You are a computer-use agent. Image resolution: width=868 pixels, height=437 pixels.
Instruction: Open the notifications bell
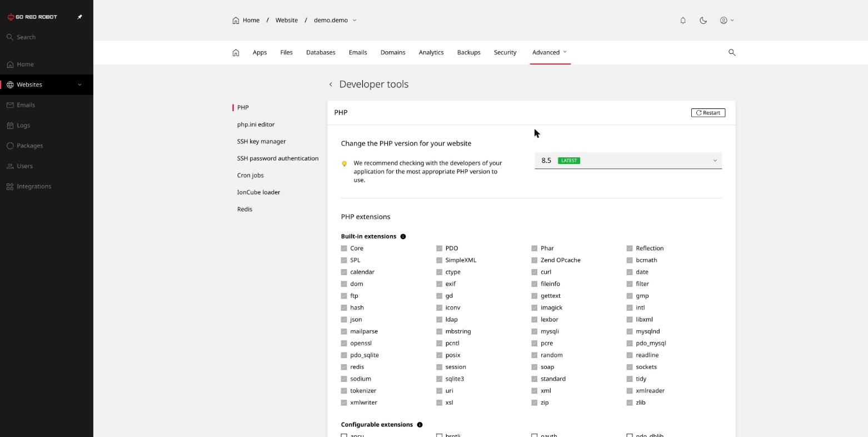point(683,20)
